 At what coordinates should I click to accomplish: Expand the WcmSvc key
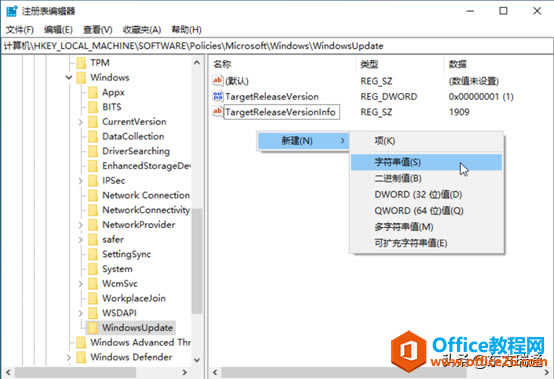81,284
